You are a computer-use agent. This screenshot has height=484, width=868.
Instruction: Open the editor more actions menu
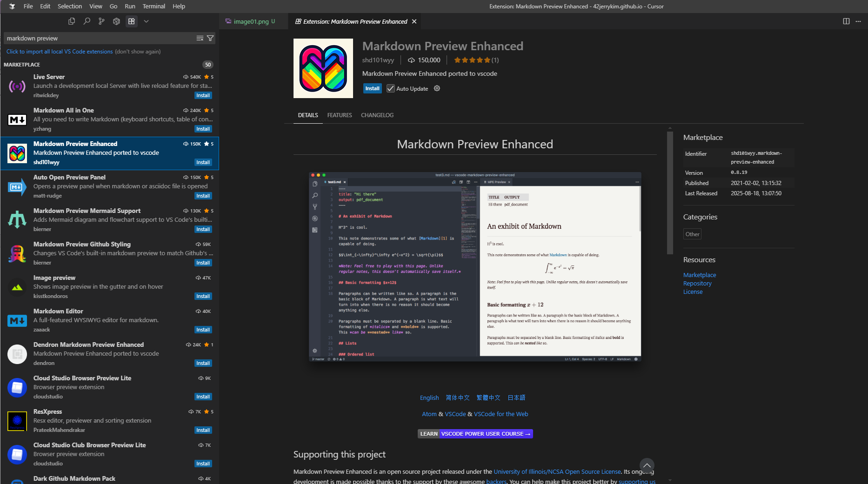coord(858,21)
